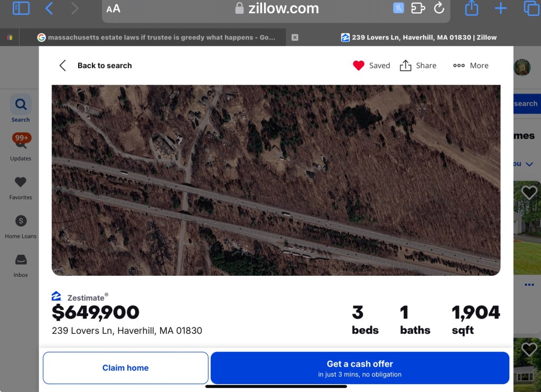The width and height of the screenshot is (541, 392).
Task: Add a new tab with plus icon
Action: pos(500,8)
